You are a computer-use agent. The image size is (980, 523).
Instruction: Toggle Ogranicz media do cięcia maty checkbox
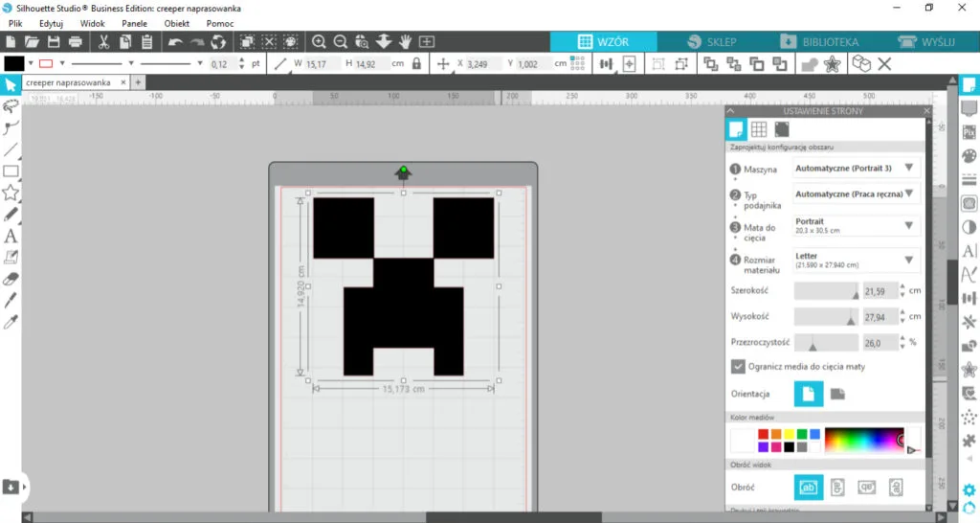[738, 367]
